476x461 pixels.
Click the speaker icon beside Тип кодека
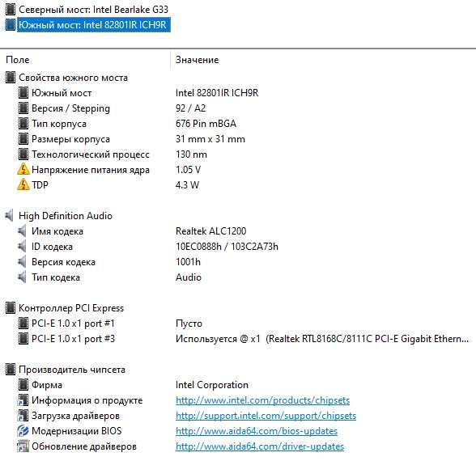tap(22, 277)
